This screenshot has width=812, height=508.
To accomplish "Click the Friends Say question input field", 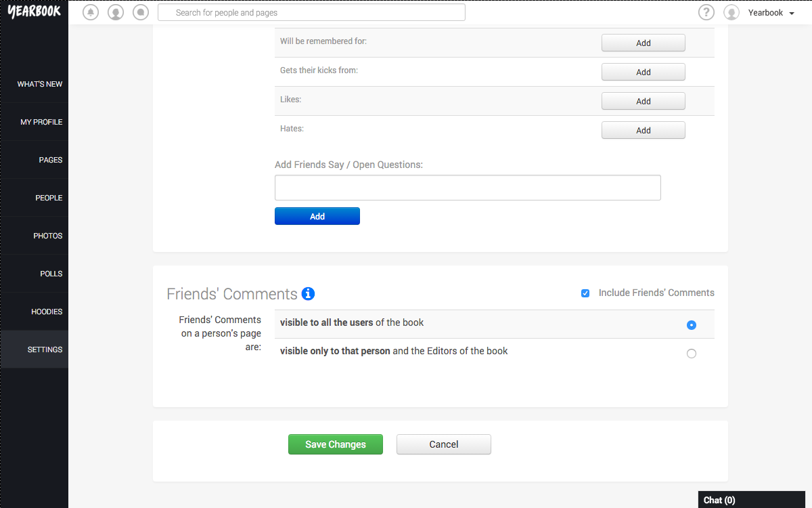I will [468, 188].
